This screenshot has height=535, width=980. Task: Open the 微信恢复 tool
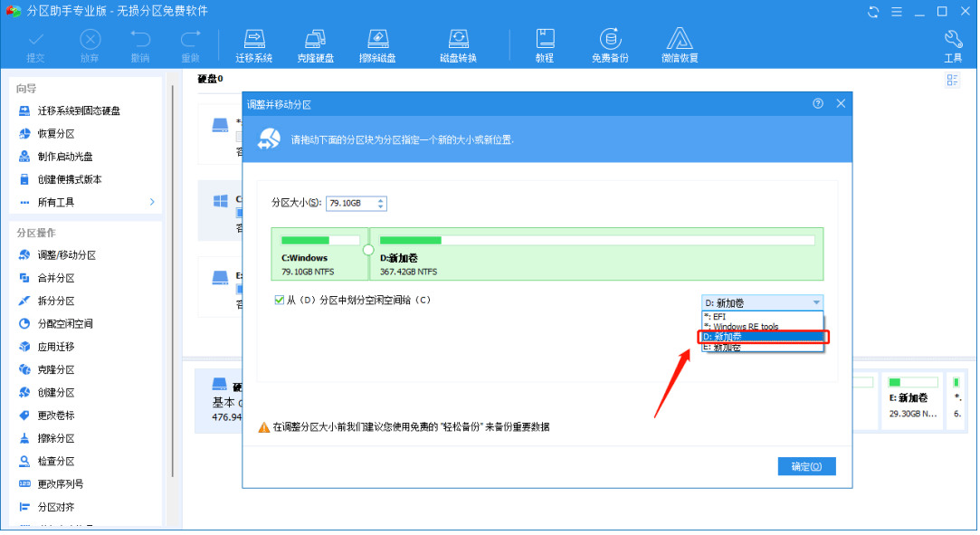pyautogui.click(x=680, y=45)
